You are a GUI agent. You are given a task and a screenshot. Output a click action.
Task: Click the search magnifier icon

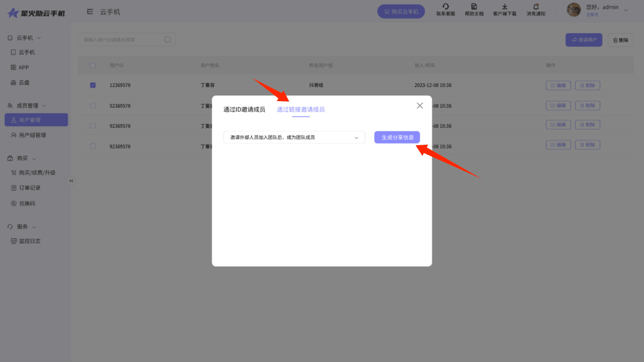(168, 40)
